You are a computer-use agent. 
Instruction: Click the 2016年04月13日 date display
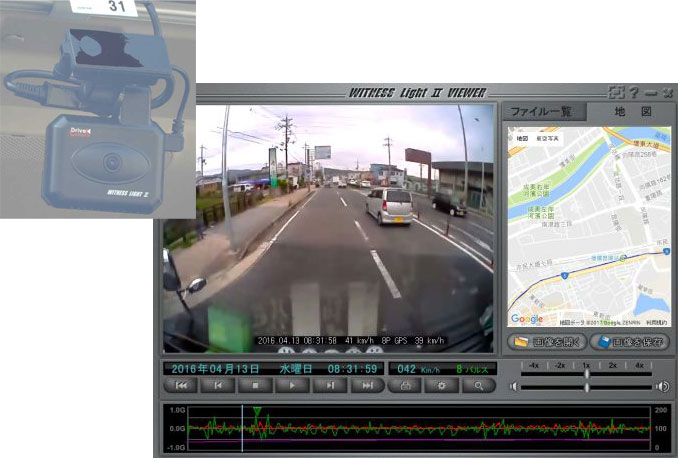click(215, 369)
